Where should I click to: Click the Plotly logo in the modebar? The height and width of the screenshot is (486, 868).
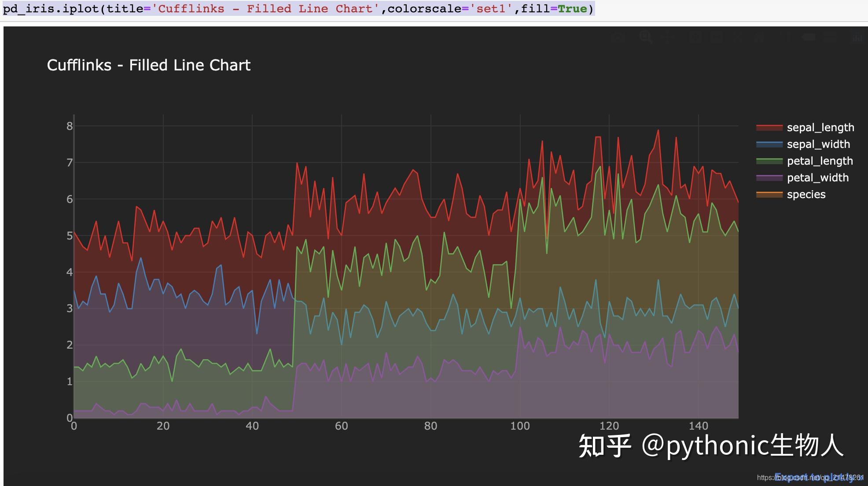[857, 37]
